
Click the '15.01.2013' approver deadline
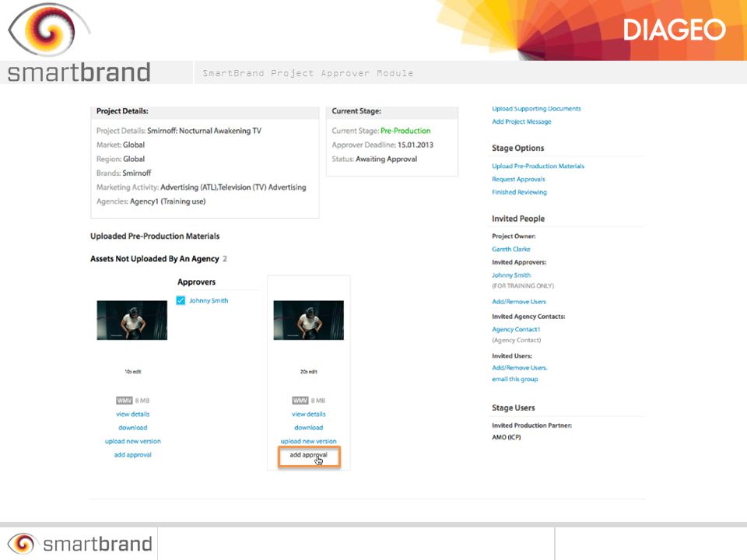pyautogui.click(x=416, y=145)
